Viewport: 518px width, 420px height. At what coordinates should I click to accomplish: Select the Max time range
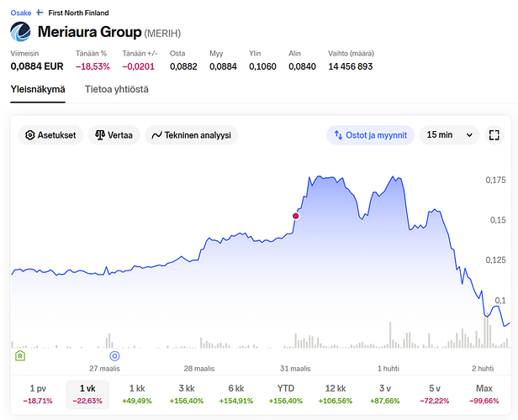[x=484, y=394]
